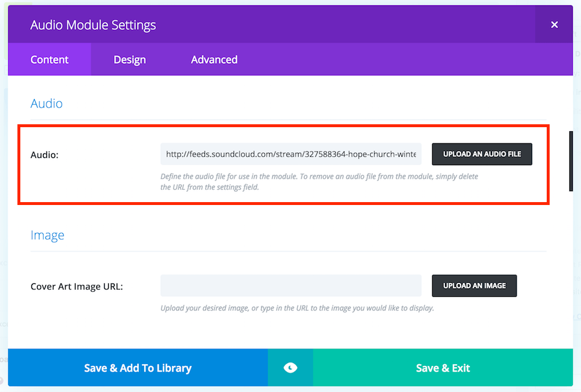Click Save & Exit
581x392 pixels.
pos(443,368)
